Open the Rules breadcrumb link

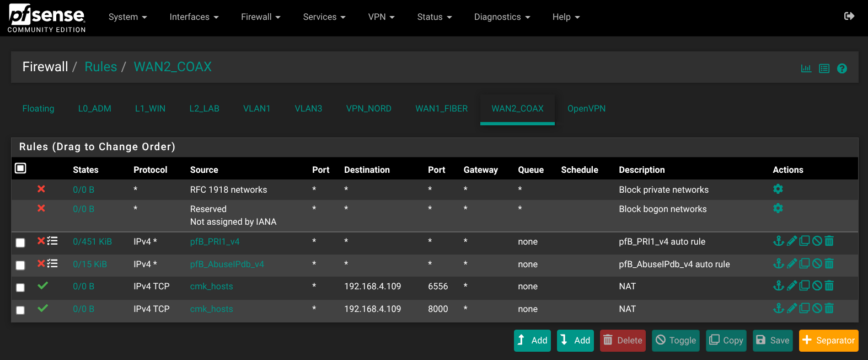[101, 67]
